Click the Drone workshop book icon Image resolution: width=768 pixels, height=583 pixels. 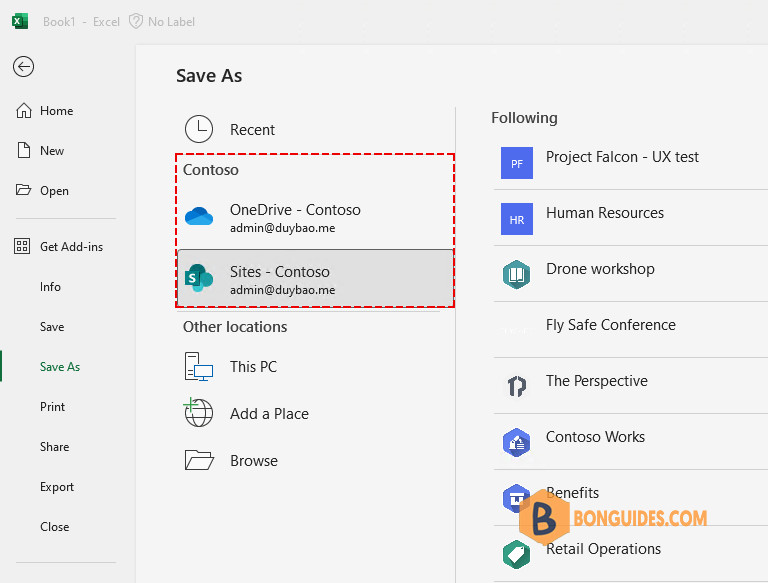point(516,275)
